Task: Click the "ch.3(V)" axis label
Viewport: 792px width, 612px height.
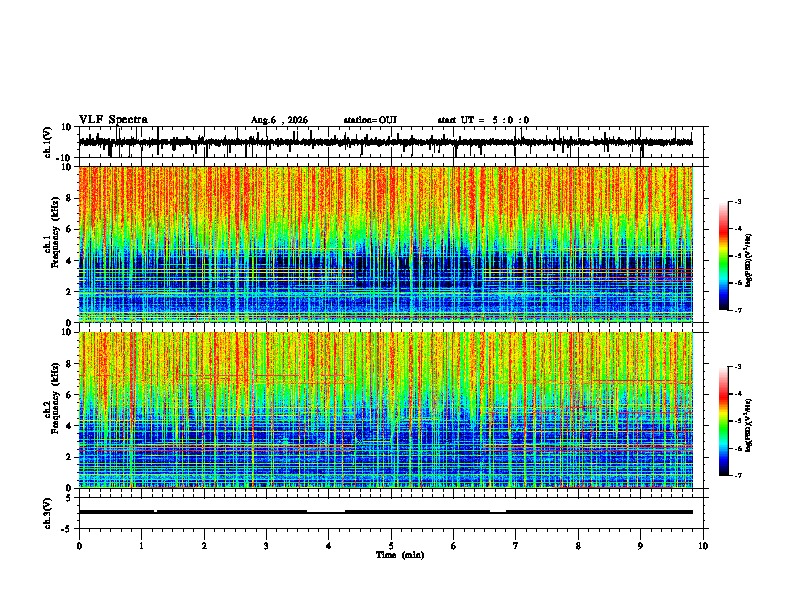Action: 48,513
